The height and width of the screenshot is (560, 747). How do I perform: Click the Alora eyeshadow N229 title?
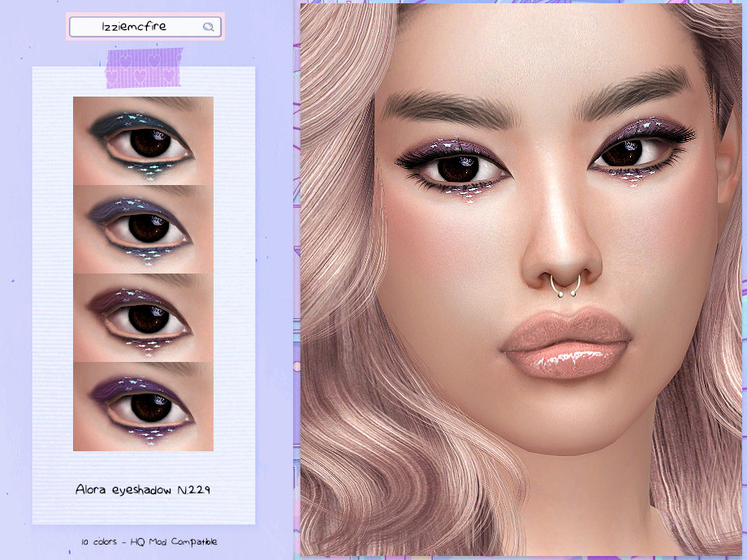tap(144, 489)
